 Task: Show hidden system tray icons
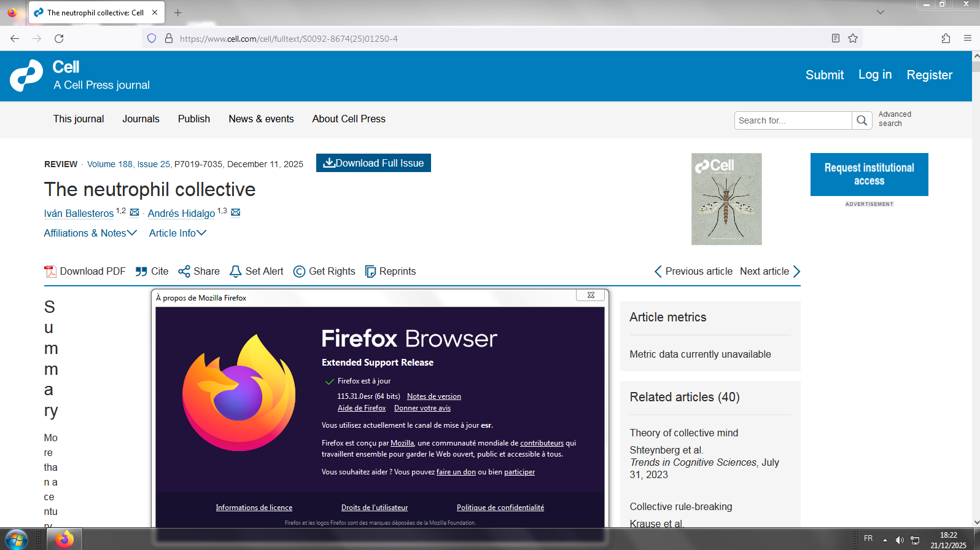tap(885, 540)
